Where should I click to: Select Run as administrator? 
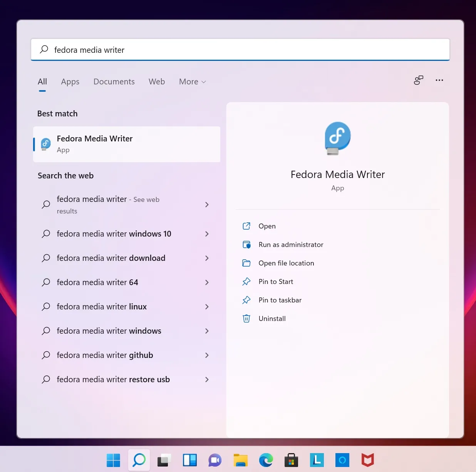coord(291,245)
